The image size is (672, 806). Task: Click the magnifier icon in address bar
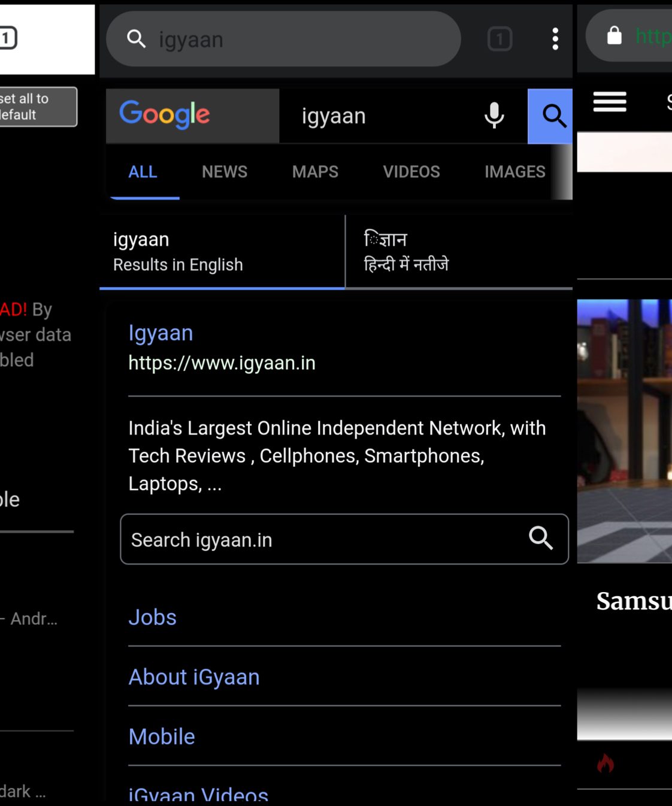click(x=137, y=39)
